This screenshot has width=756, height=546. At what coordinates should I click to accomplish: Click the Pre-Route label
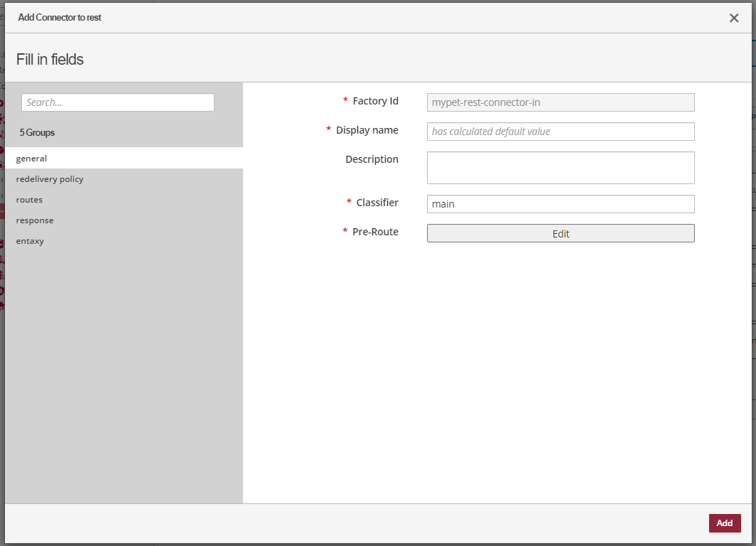click(375, 232)
